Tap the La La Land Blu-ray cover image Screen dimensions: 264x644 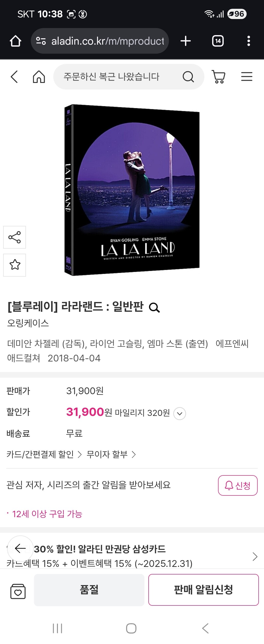coord(132,190)
